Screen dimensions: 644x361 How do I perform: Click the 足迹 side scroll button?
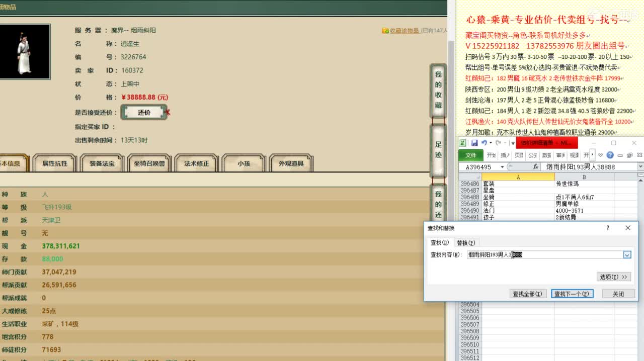438,150
